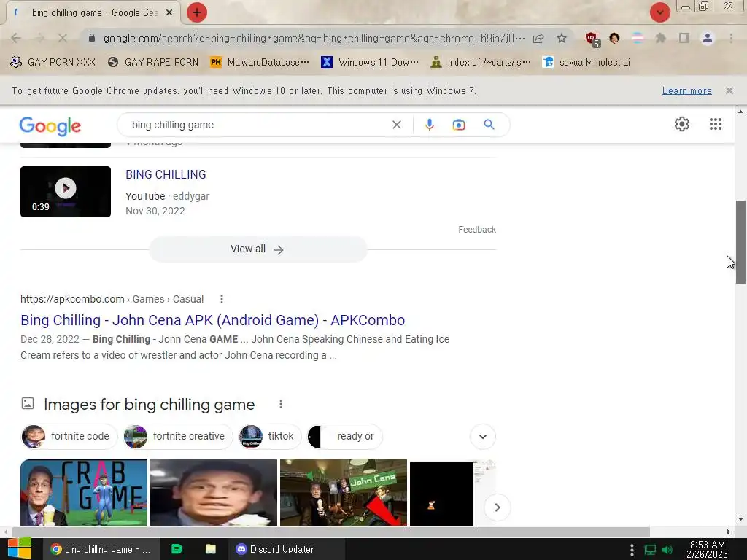Screen dimensions: 747x560
Task: Click the scrollbar down arrow
Action: [x=740, y=519]
